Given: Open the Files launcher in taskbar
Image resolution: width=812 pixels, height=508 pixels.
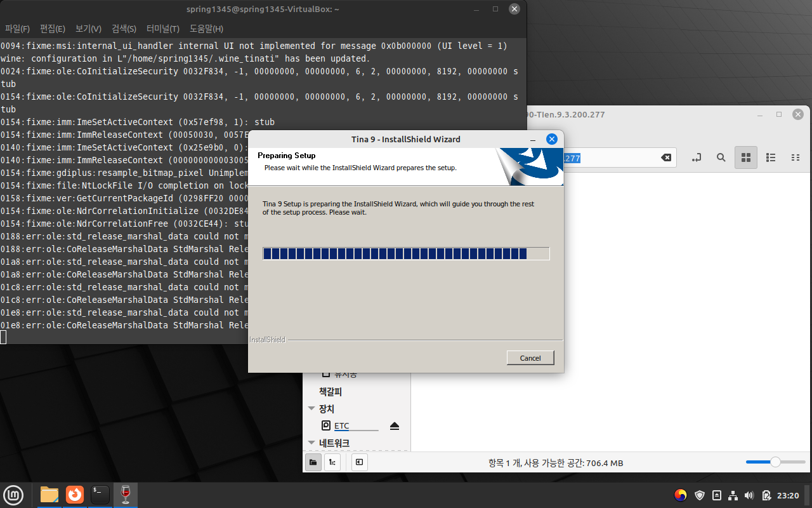Looking at the screenshot, I should coord(49,495).
